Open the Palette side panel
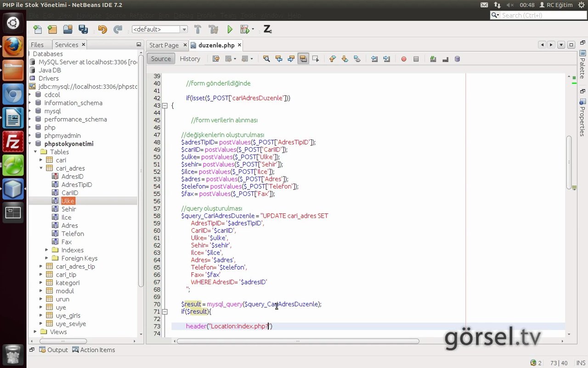 [582, 64]
